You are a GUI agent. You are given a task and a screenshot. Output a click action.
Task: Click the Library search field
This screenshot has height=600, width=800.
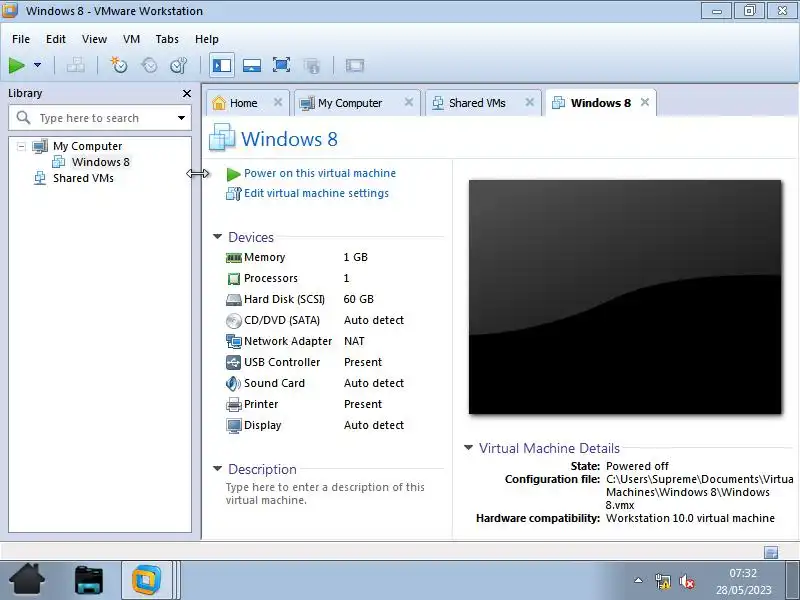pyautogui.click(x=99, y=118)
